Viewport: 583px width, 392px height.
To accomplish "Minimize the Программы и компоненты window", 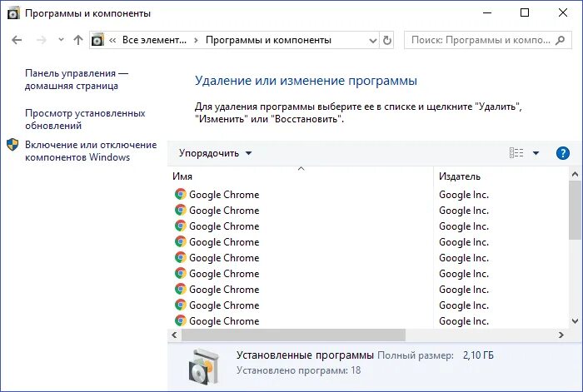I will (487, 13).
